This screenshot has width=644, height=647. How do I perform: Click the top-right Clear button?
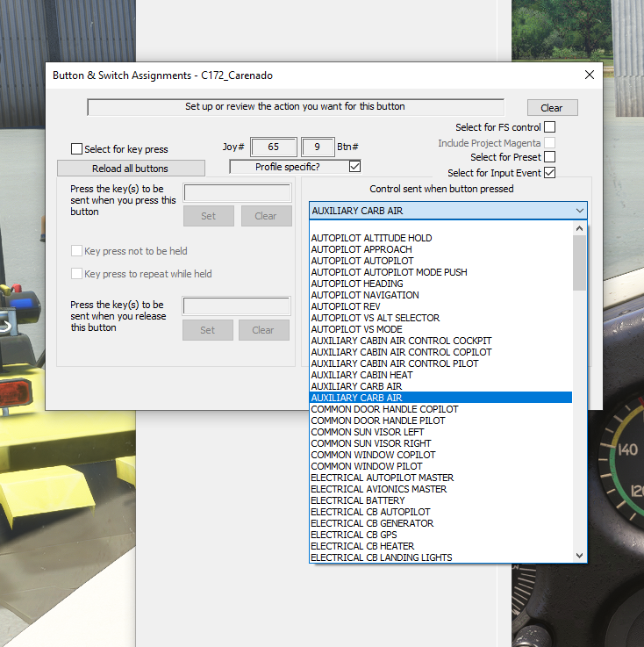click(552, 108)
